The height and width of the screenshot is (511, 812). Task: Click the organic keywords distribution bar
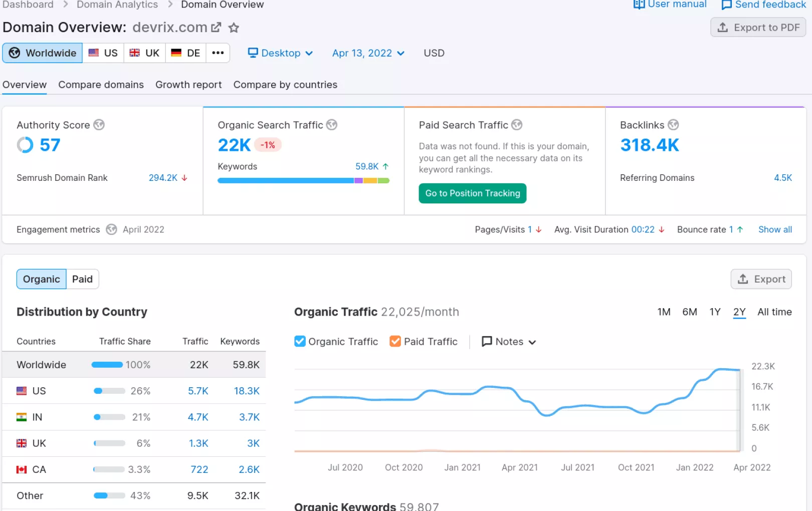point(303,181)
